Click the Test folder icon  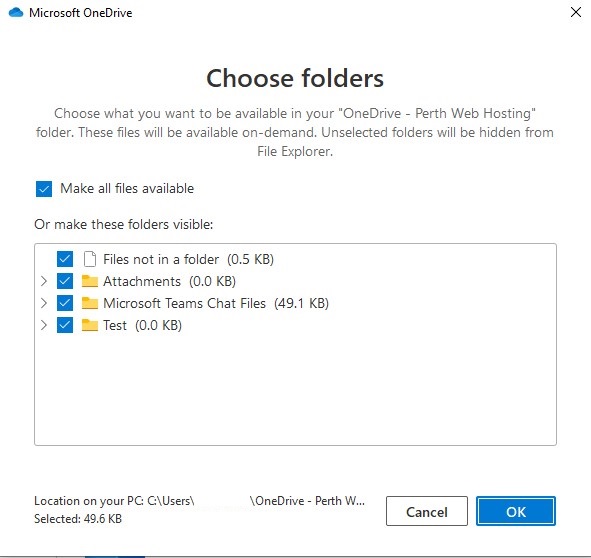pos(90,325)
